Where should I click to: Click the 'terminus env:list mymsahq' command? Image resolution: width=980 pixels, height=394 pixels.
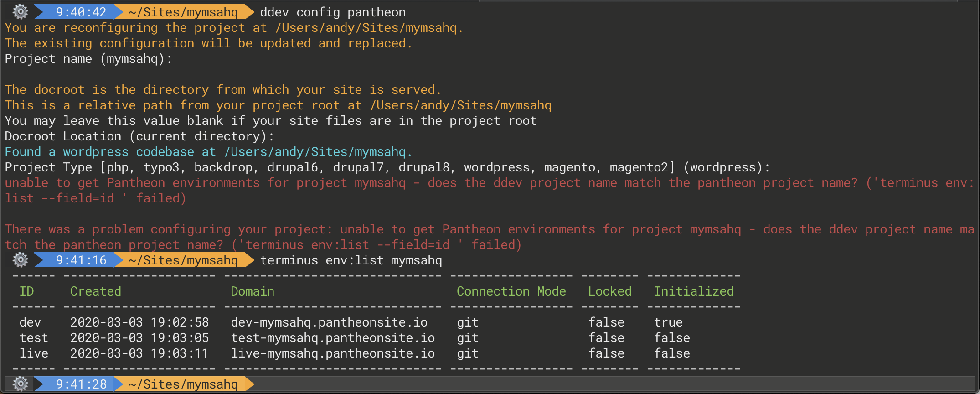351,260
